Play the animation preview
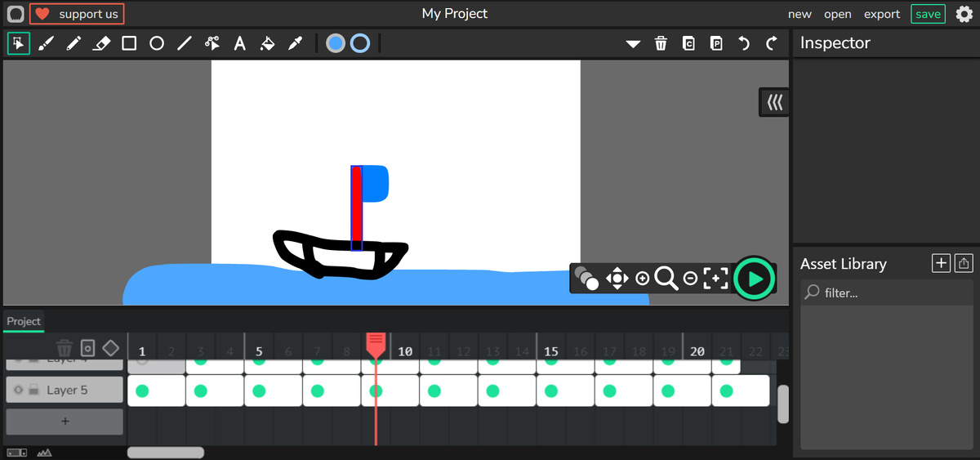Viewport: 980px width, 460px height. [x=755, y=279]
